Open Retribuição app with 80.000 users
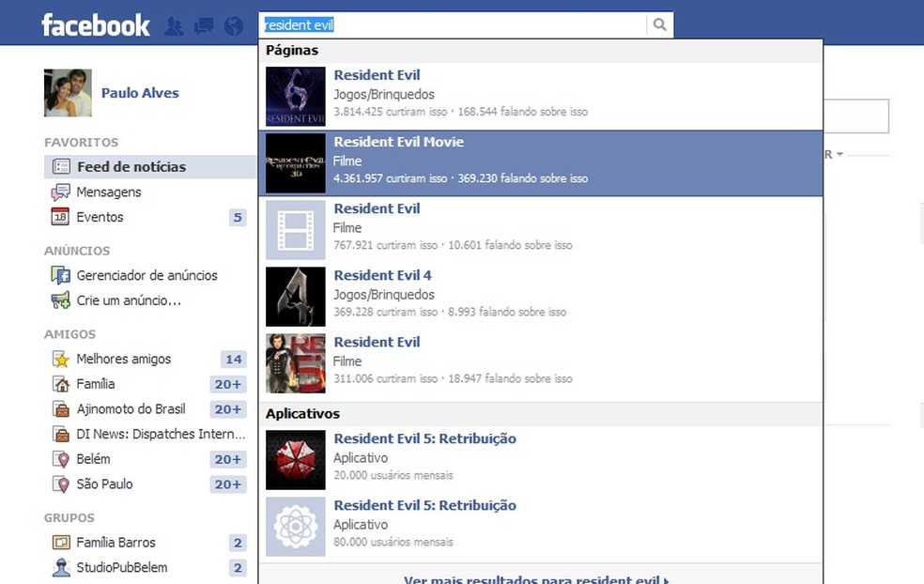This screenshot has height=584, width=924. coord(540,526)
